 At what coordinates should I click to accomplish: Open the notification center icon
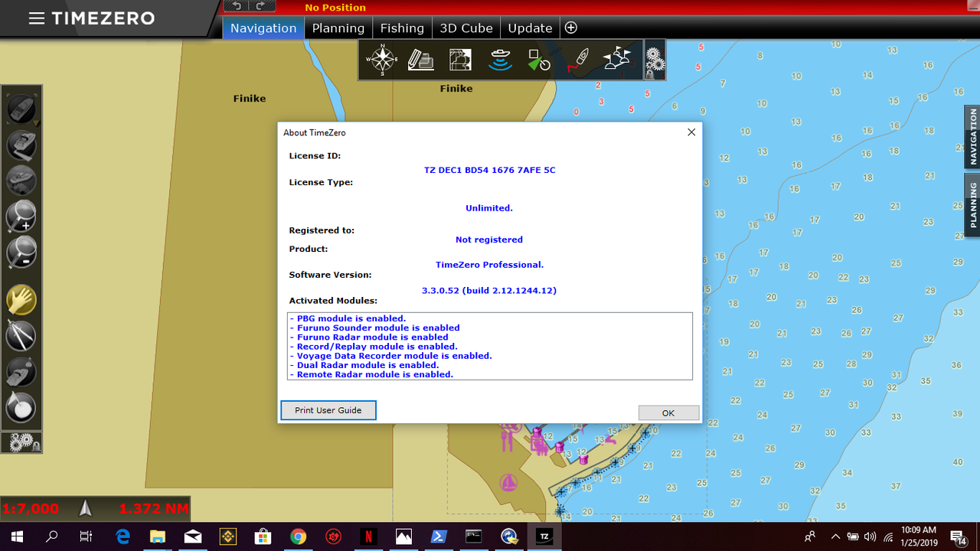pyautogui.click(x=958, y=536)
